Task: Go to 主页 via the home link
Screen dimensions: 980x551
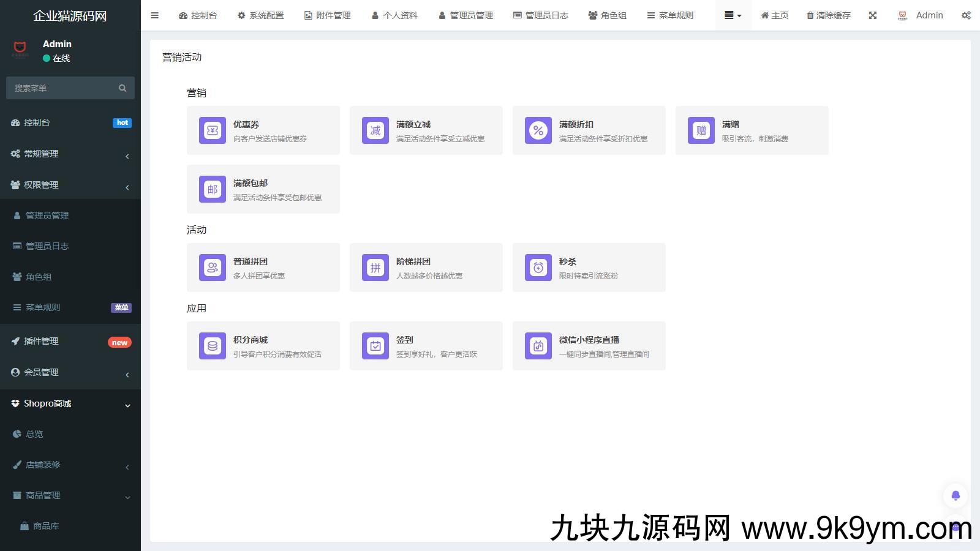Action: pyautogui.click(x=774, y=15)
